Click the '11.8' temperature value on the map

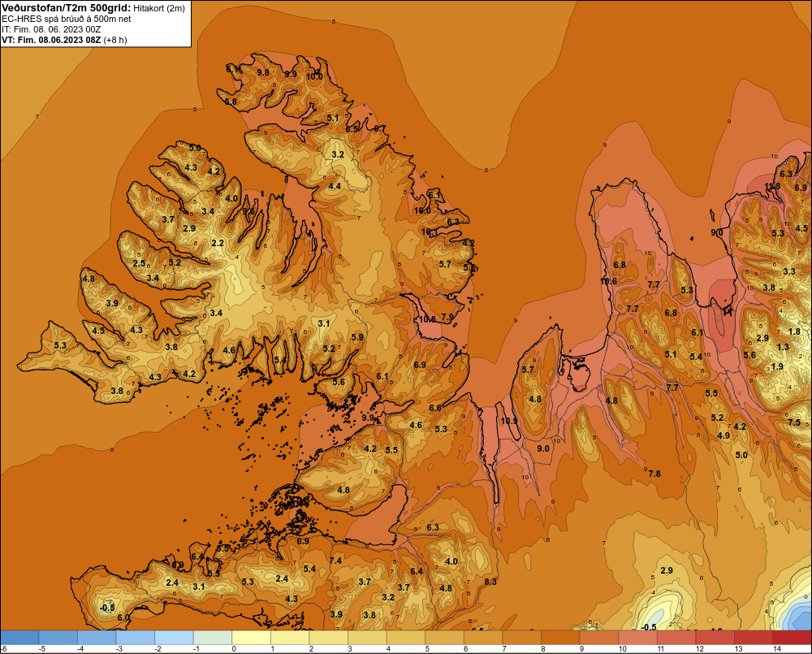click(x=773, y=187)
